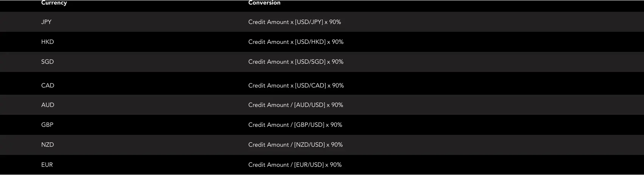The height and width of the screenshot is (175, 644).
Task: Select the NZD currency cell
Action: coord(47,145)
